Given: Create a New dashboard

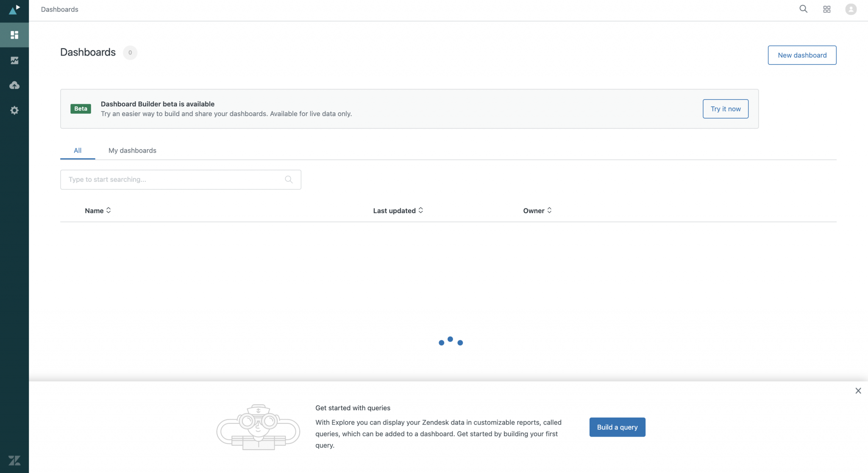Looking at the screenshot, I should [801, 55].
